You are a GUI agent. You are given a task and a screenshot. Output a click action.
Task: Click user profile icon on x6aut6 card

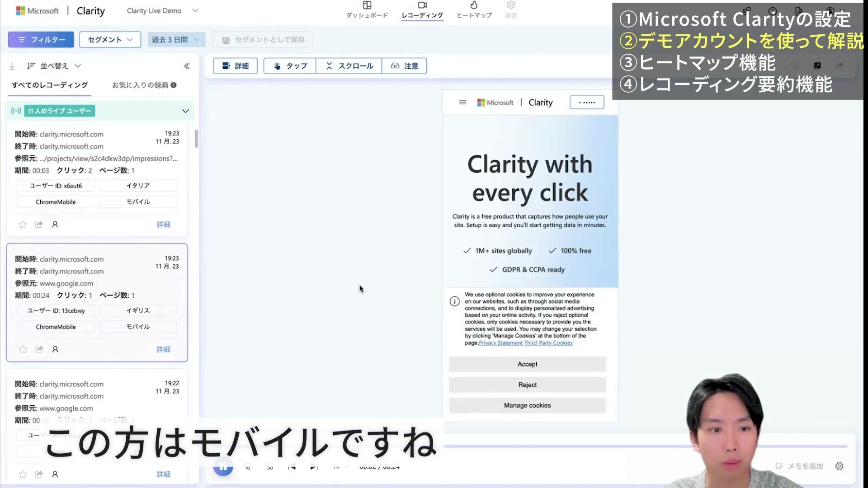click(55, 225)
